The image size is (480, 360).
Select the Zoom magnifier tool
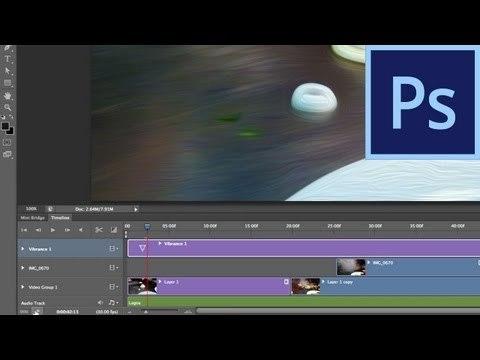coord(7,107)
